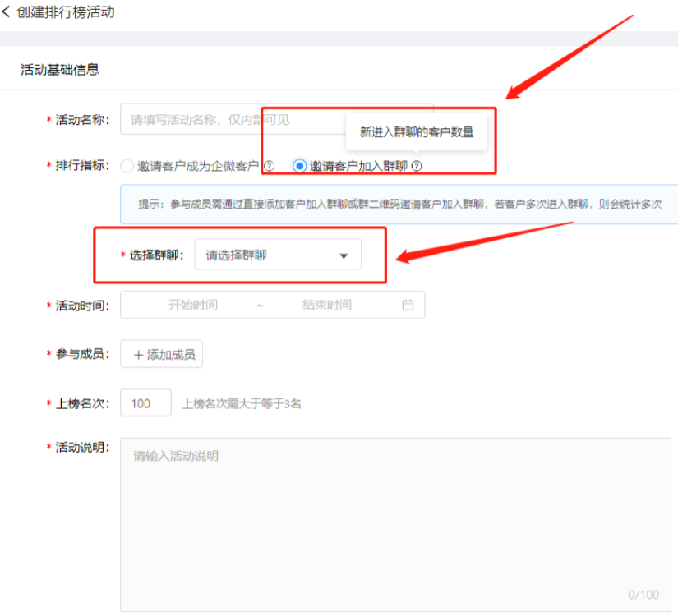The height and width of the screenshot is (616, 678).
Task: Click into the 活动名称 input field
Action: [x=277, y=119]
